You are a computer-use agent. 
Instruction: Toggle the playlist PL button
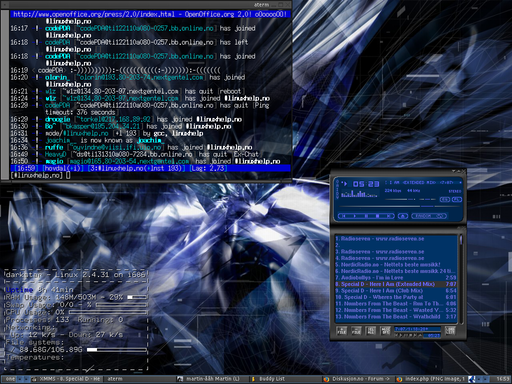coord(457,199)
